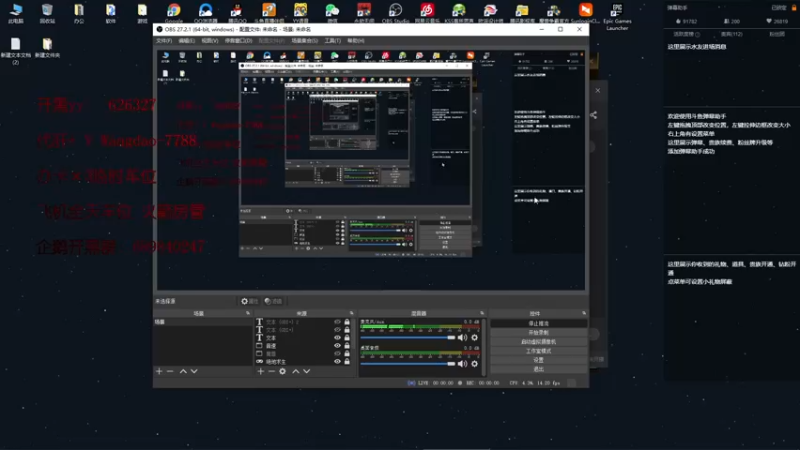Click 启动虚拟摄像机 virtual camera button
800x450 pixels.
(x=538, y=342)
